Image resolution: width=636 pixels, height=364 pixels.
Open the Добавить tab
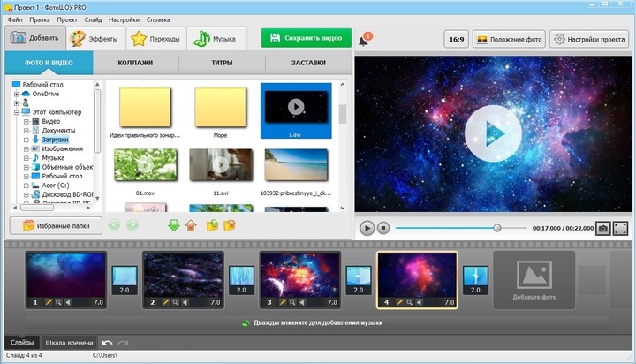click(x=35, y=38)
